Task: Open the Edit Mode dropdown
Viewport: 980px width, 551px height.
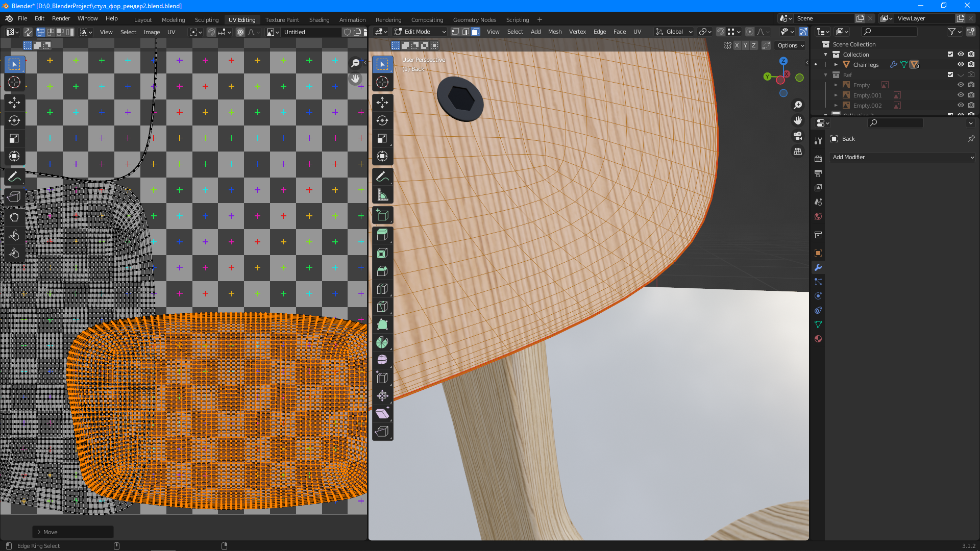Action: click(x=421, y=32)
